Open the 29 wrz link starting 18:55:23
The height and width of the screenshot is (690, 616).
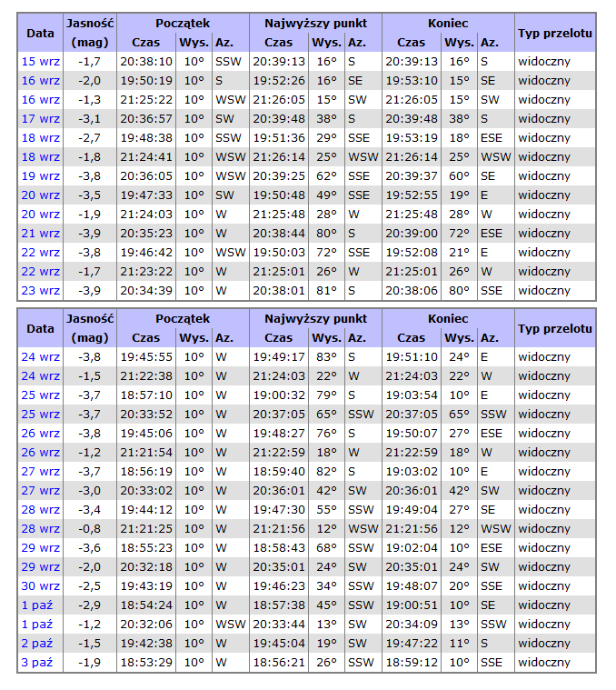(41, 548)
